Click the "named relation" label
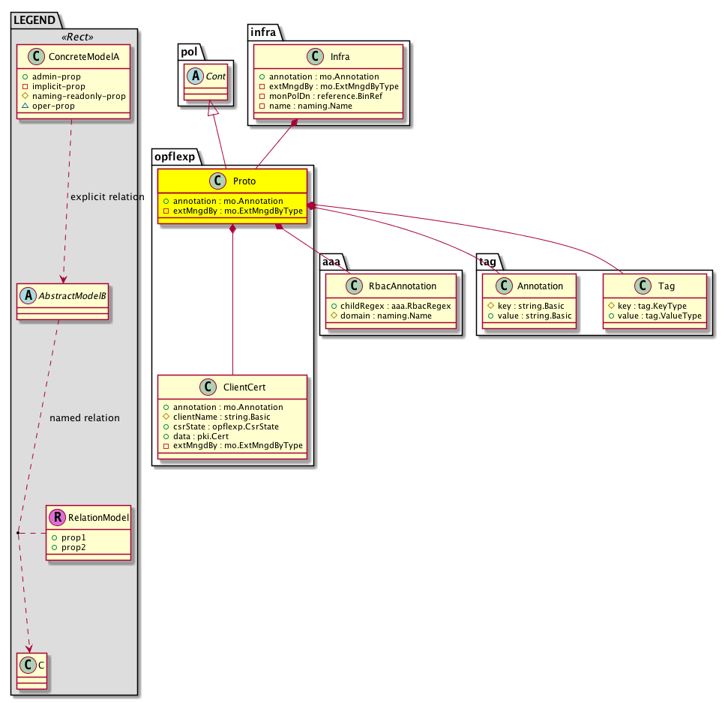 click(x=84, y=418)
